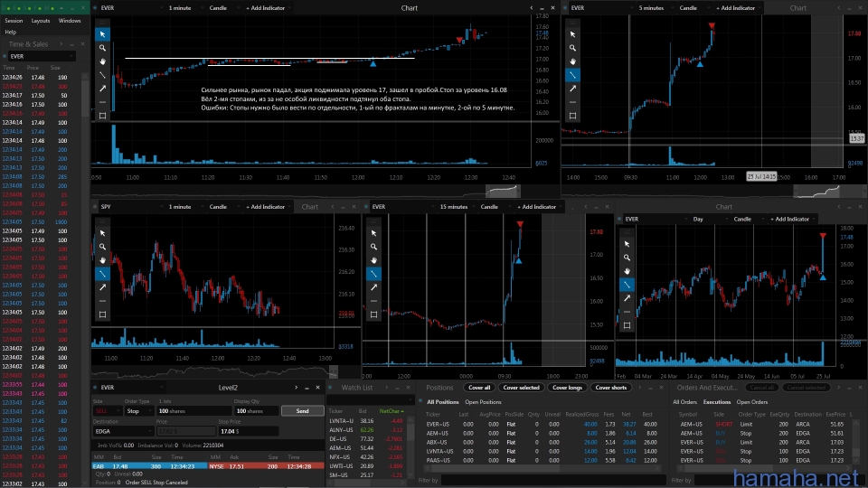
Task: Select the pointer tool in EVER 1 minute chart
Action: click(102, 34)
